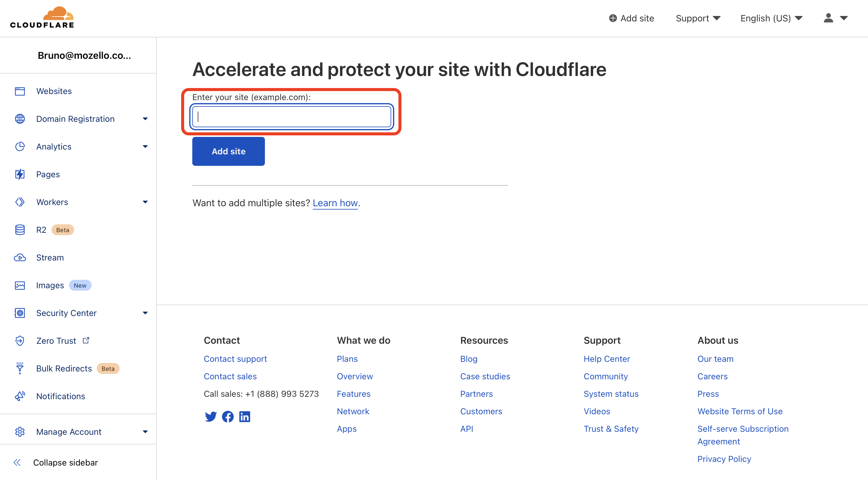Open the Our team footer link
This screenshot has height=480, width=868.
pyautogui.click(x=715, y=359)
